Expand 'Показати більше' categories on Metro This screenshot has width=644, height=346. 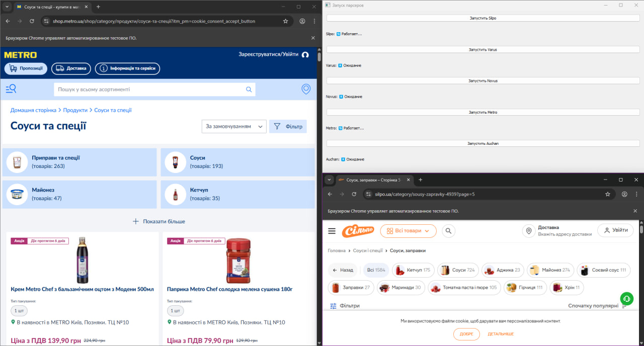coord(159,221)
